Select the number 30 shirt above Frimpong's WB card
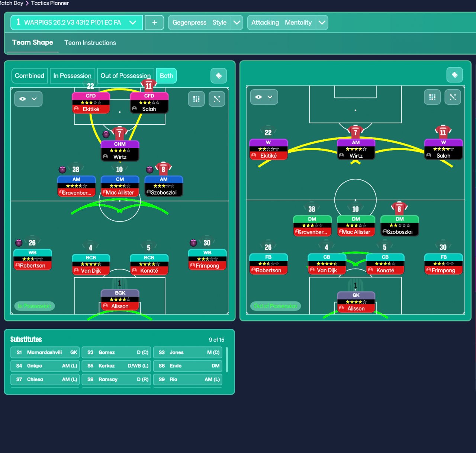Viewport: 476px width, 453px height. [207, 242]
